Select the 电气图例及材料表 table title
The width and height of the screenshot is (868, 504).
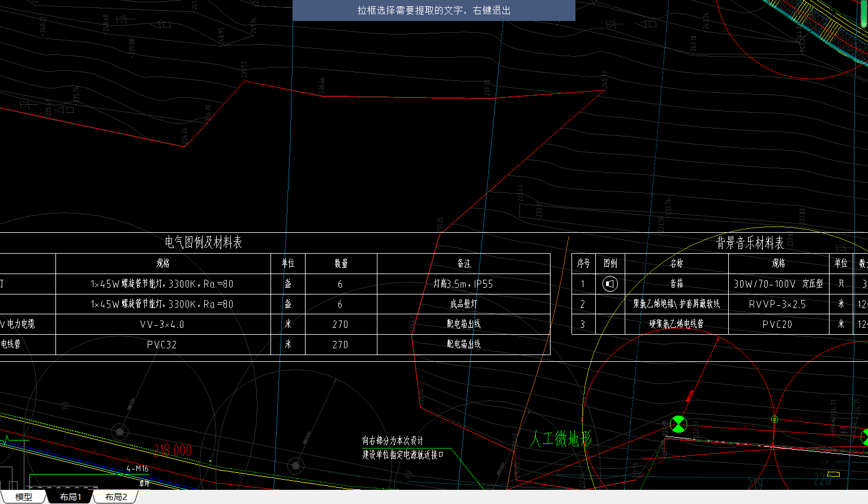(203, 242)
